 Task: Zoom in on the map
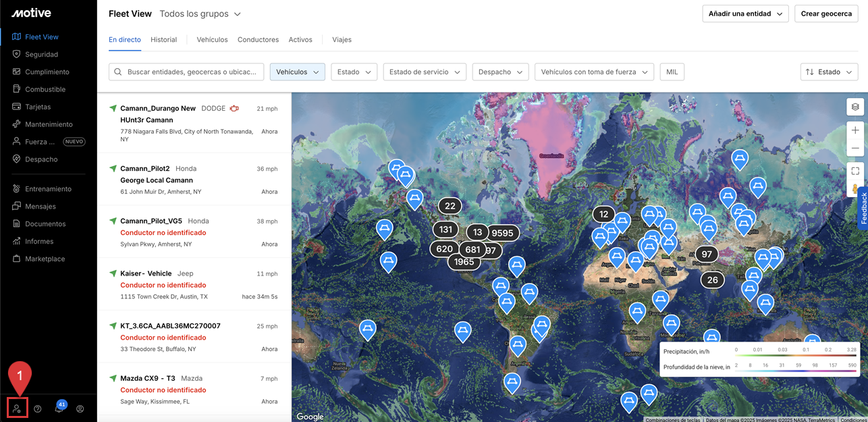pos(855,130)
